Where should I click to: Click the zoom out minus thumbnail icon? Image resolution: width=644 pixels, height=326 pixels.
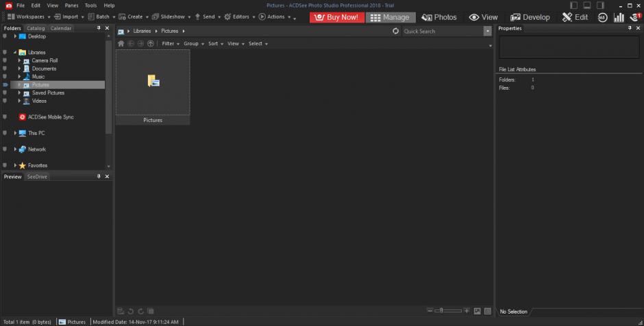430,311
